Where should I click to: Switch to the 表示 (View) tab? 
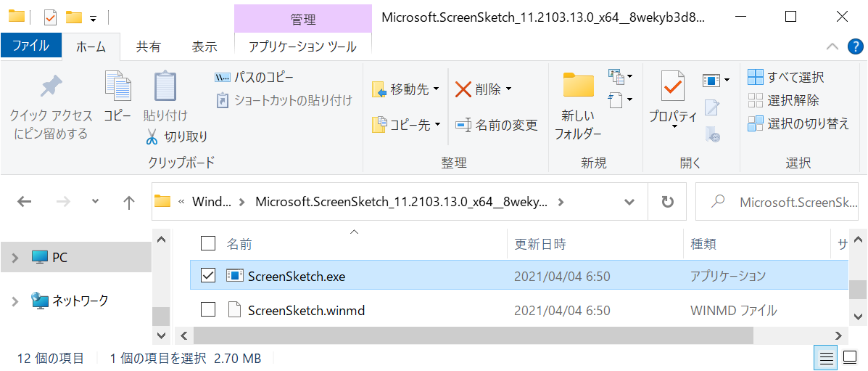tap(204, 47)
